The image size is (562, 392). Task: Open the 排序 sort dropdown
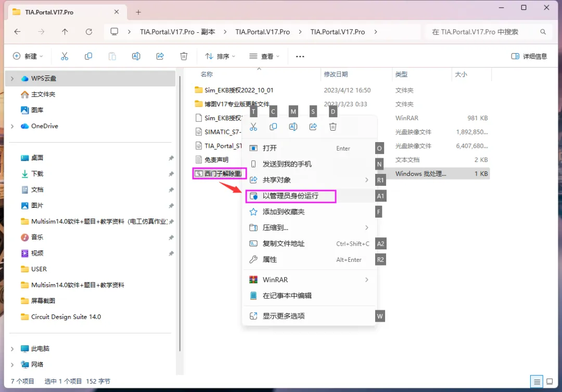coord(220,56)
